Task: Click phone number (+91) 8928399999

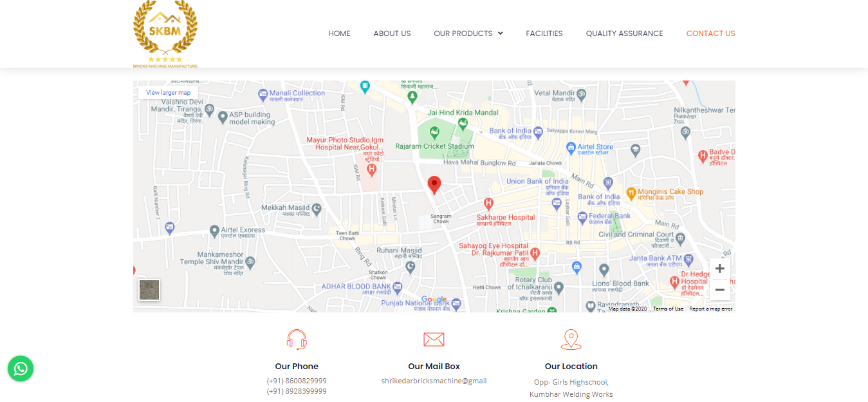Action: [x=297, y=391]
